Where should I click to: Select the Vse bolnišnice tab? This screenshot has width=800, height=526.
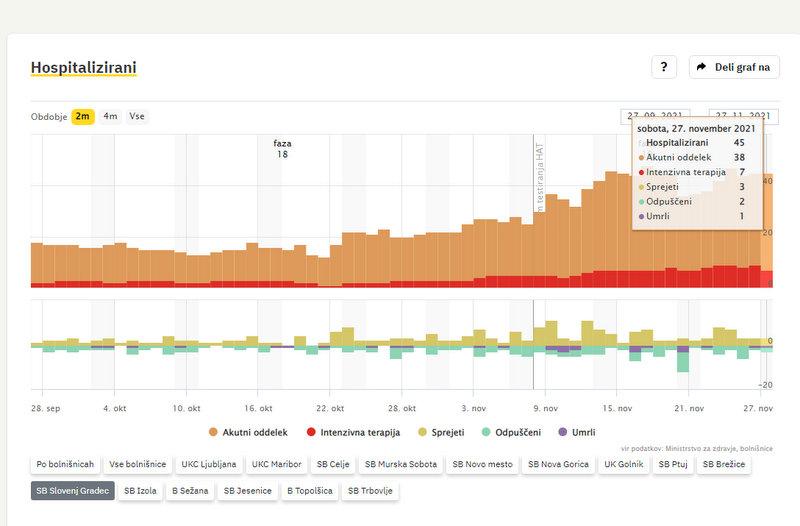tap(137, 464)
